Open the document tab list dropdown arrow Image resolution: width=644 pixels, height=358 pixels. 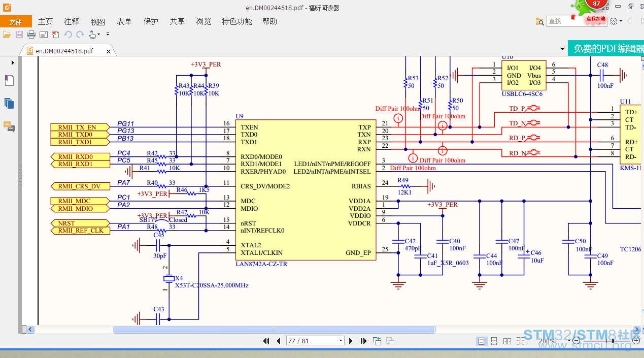click(562, 49)
